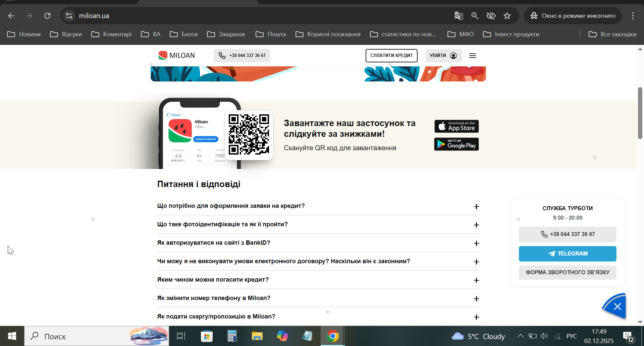Expand question about електронного договору legality

pyautogui.click(x=318, y=262)
